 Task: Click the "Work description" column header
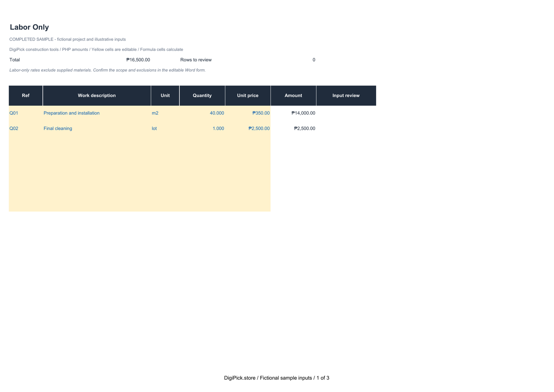click(97, 96)
